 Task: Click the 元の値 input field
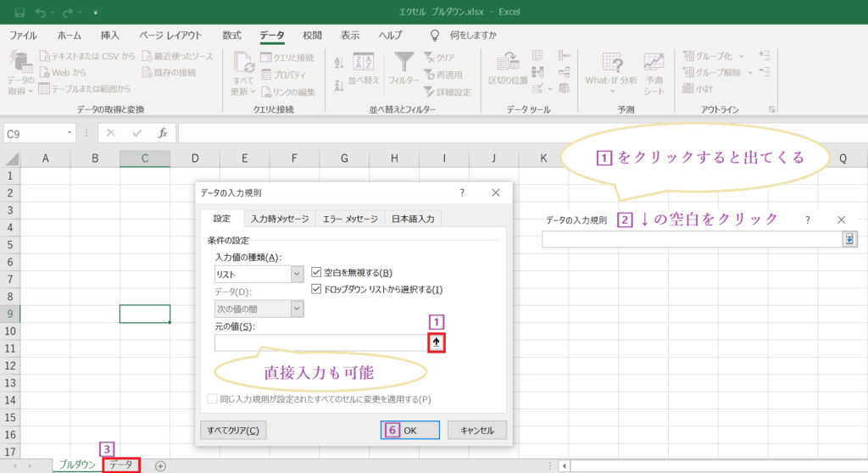click(x=320, y=342)
